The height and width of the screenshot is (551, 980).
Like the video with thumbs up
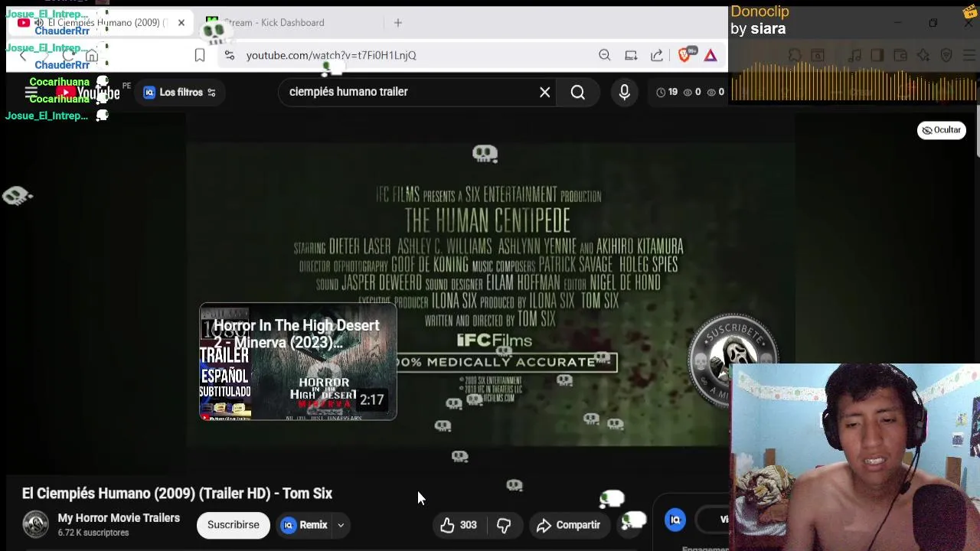coord(458,525)
